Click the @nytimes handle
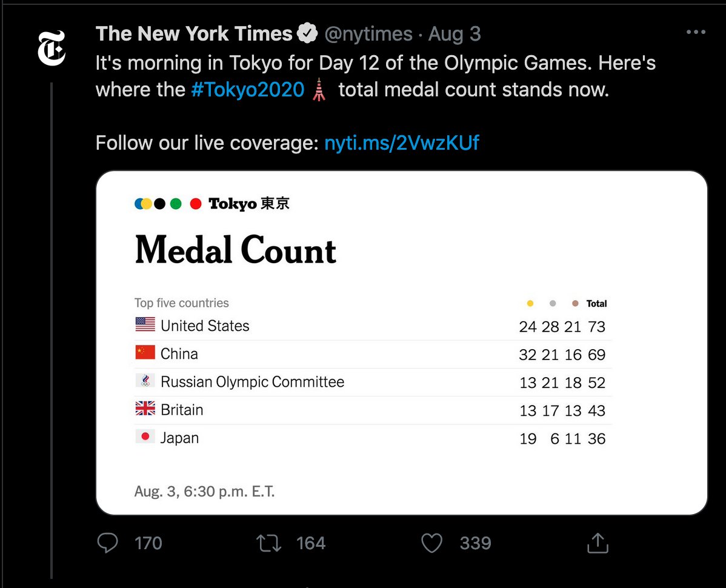This screenshot has width=726, height=588. 368,34
